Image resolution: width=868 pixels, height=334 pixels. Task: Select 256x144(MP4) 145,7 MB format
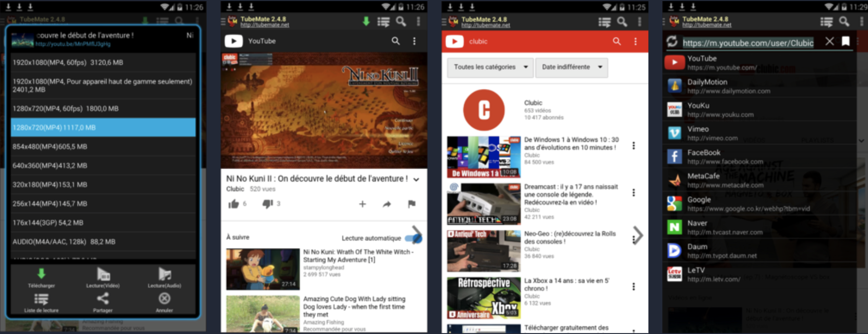[x=103, y=203]
